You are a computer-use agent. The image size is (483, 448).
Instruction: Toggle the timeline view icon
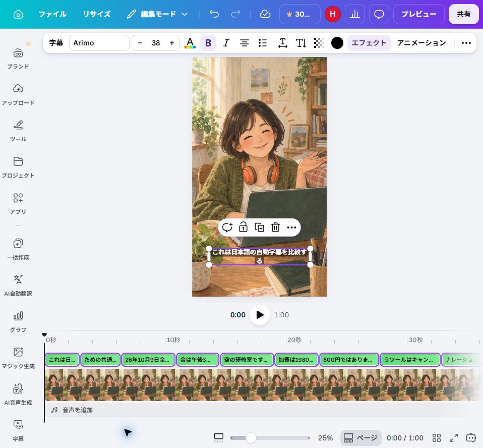pyautogui.click(x=219, y=438)
